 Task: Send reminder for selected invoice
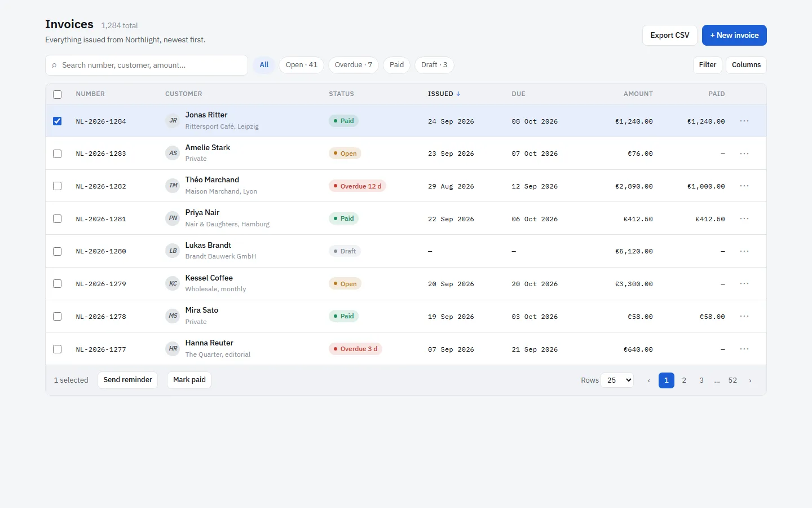pyautogui.click(x=127, y=380)
